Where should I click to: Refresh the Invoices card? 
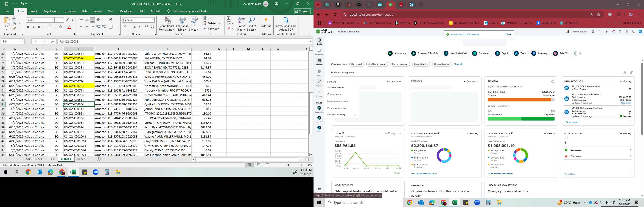(553, 81)
